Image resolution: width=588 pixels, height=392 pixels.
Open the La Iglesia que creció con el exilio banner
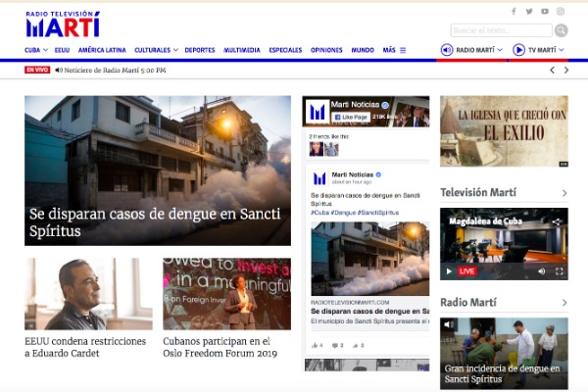(504, 131)
